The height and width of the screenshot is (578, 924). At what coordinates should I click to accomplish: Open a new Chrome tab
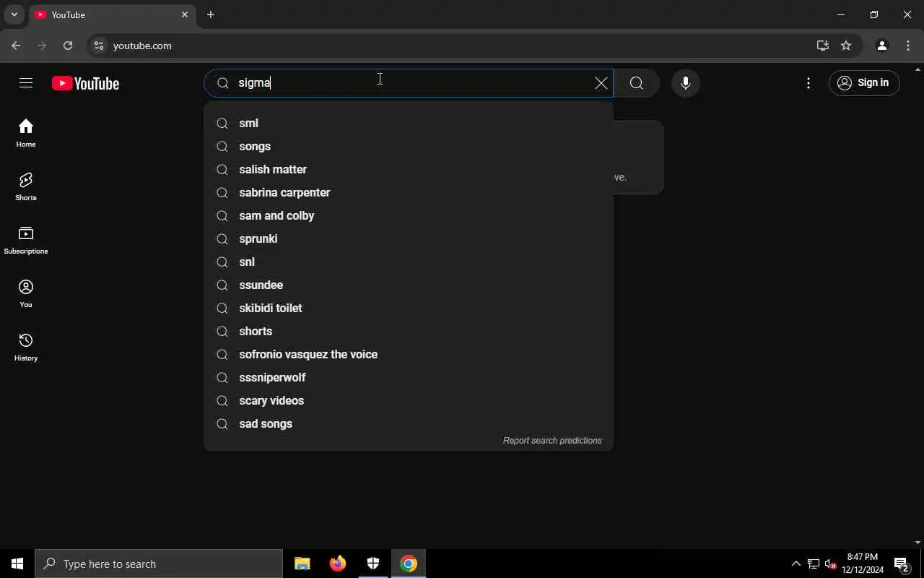(x=211, y=14)
